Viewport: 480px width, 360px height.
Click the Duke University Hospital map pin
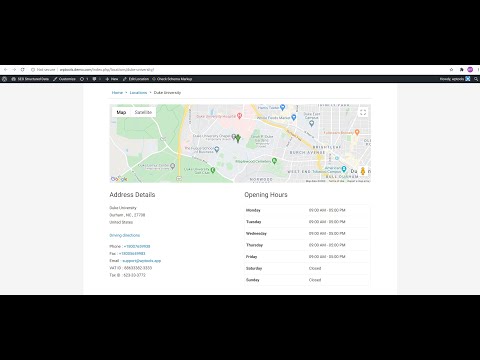[x=239, y=116]
